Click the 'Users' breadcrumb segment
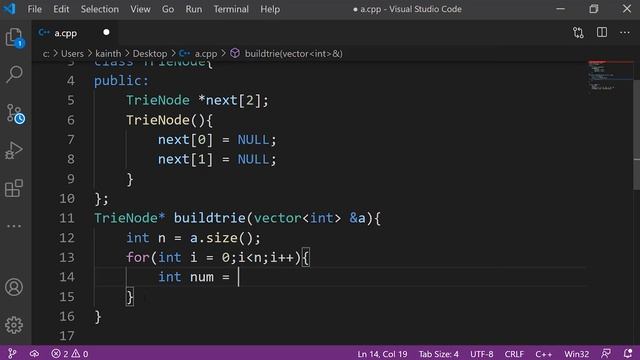 tap(72, 53)
